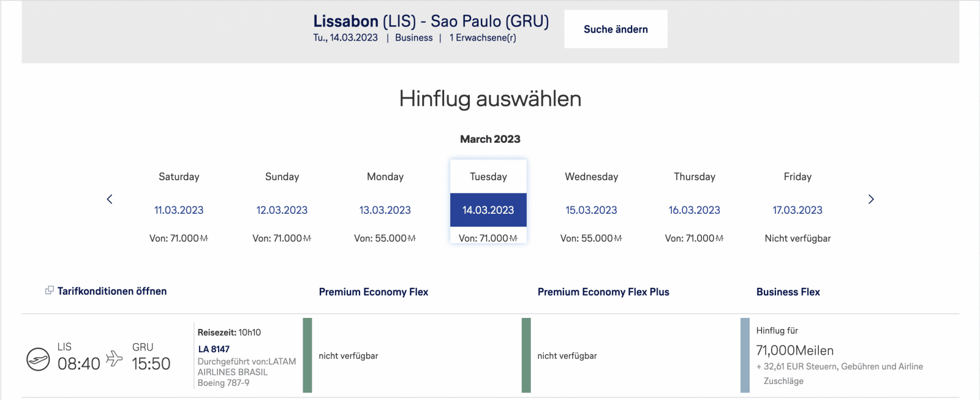
Task: Click Friday 17.03.2023 unavailable date
Action: (797, 210)
